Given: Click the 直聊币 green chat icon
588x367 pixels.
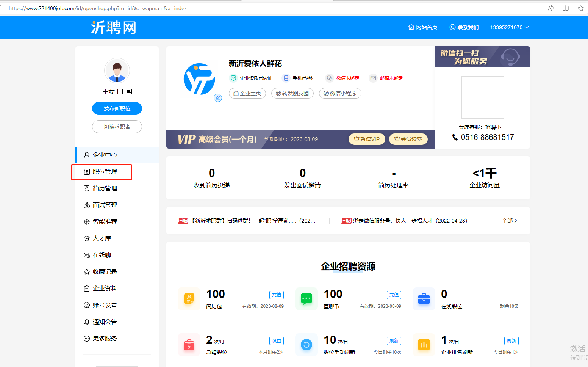Looking at the screenshot, I should coord(307,299).
